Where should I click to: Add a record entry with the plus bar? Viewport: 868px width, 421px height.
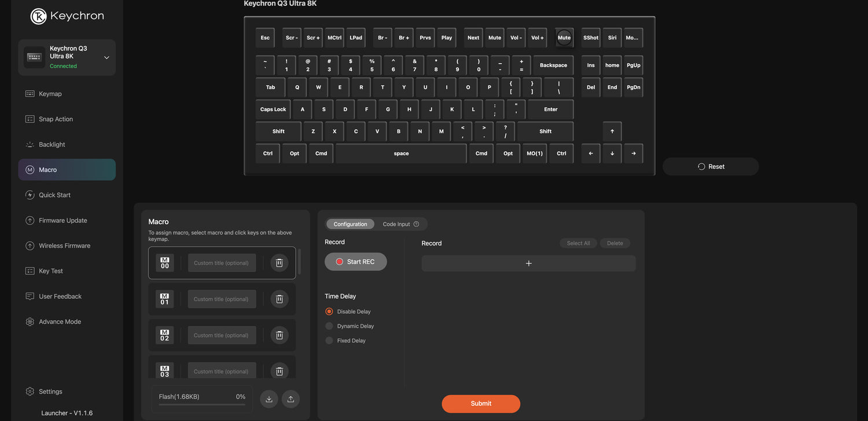pos(528,263)
